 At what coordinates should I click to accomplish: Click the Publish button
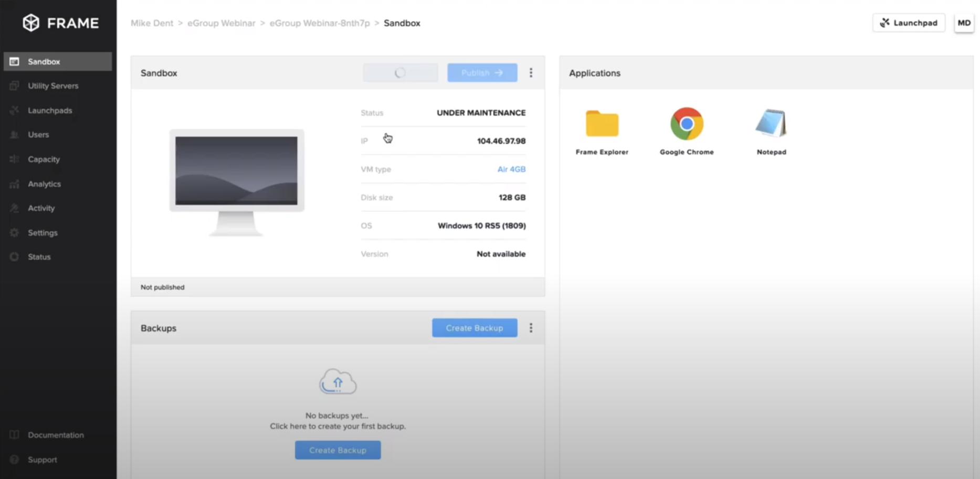click(482, 73)
